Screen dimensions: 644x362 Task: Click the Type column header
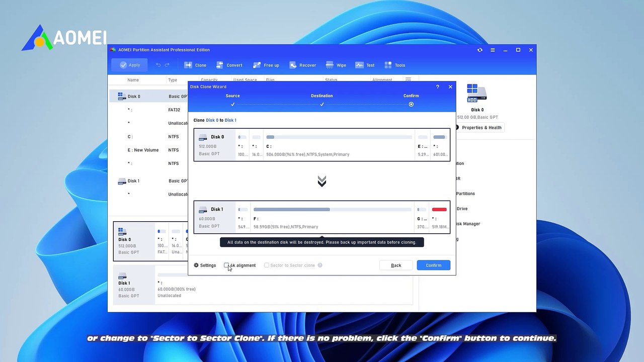point(173,80)
